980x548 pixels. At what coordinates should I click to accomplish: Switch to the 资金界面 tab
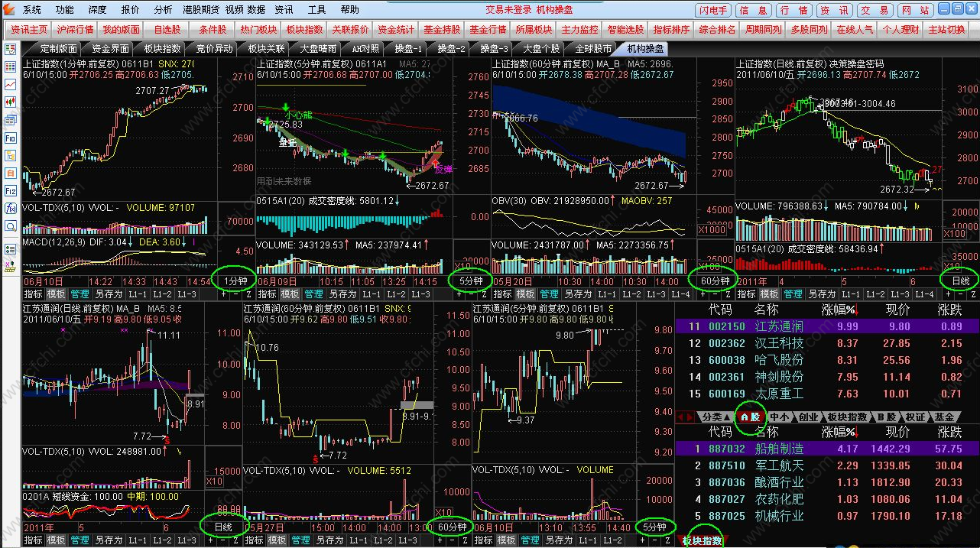pos(110,48)
